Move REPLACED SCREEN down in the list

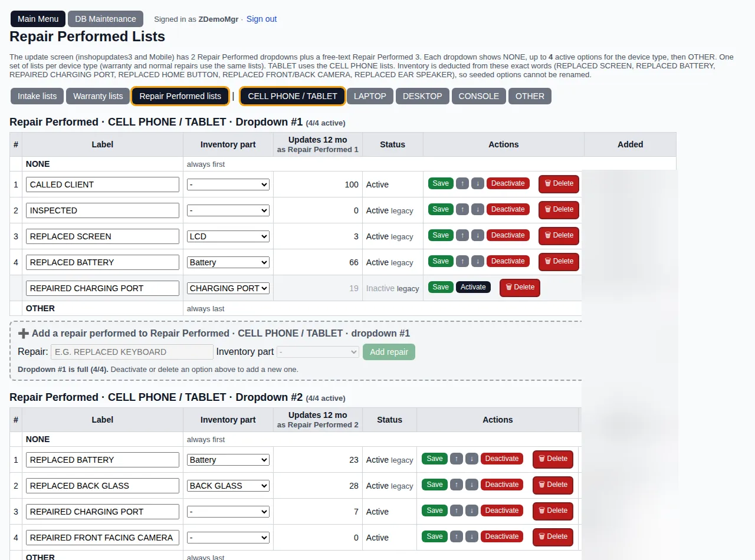coord(478,235)
